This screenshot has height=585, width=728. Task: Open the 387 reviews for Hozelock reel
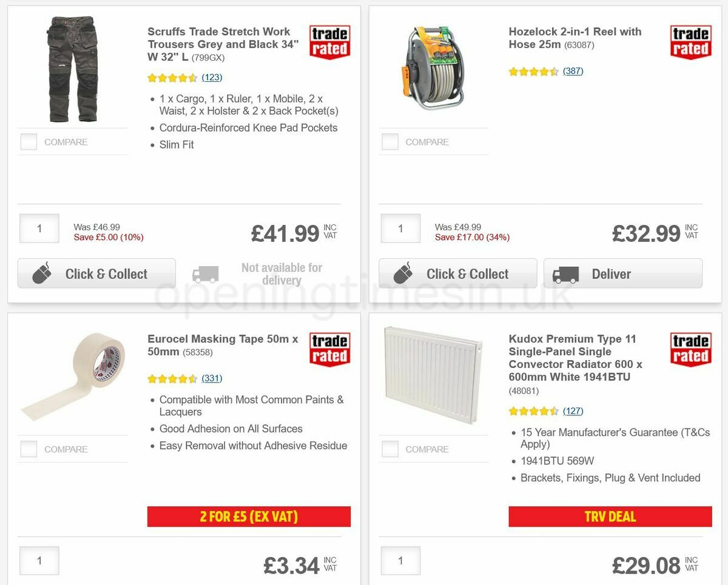click(574, 71)
